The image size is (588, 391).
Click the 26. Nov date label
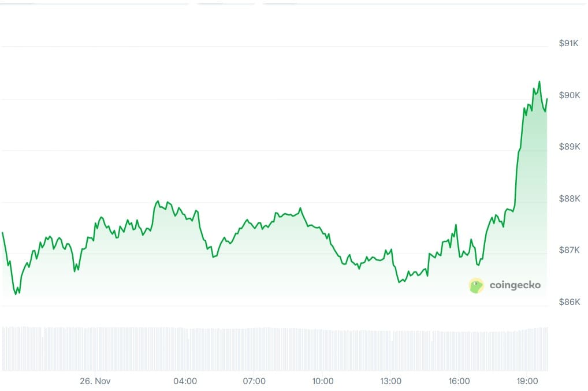tap(95, 381)
